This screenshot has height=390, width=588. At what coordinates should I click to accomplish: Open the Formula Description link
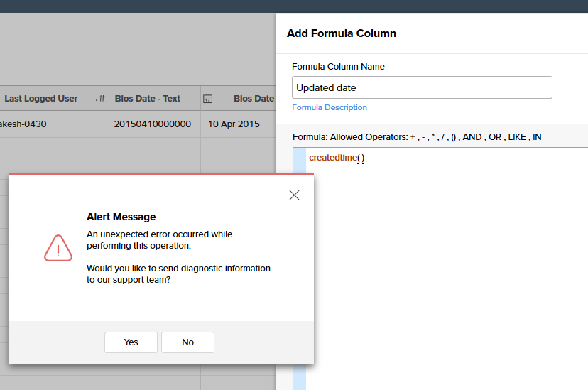click(x=330, y=107)
